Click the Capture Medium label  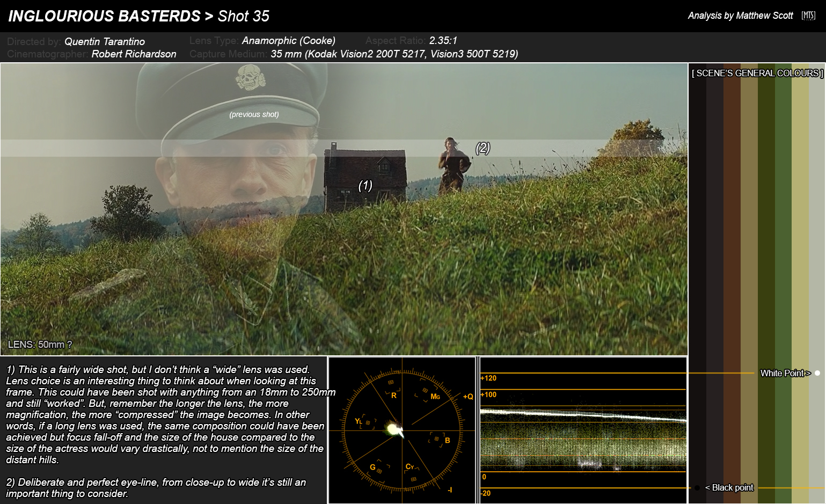tap(229, 54)
